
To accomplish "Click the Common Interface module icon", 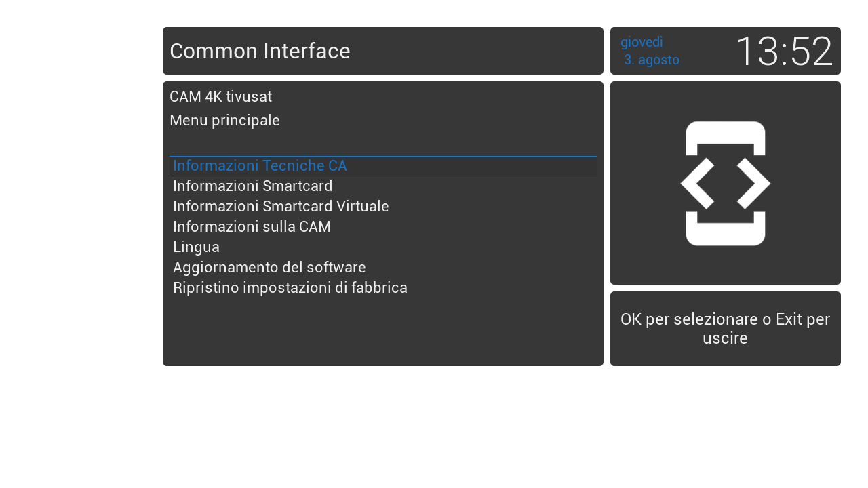I will coord(726,183).
